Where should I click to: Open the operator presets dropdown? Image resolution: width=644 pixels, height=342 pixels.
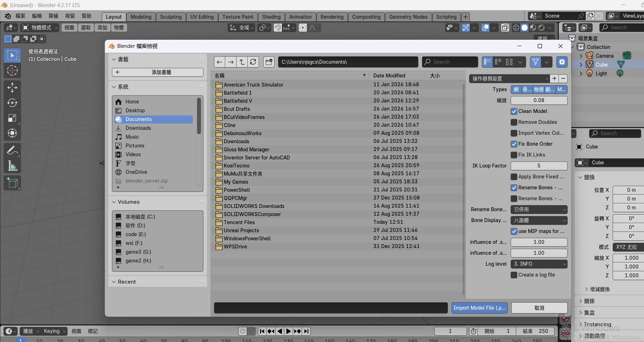click(x=510, y=79)
